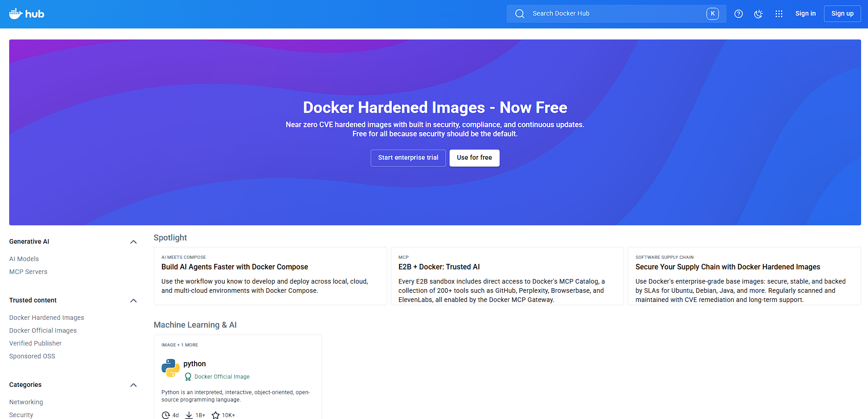
Task: Click the last updated clock icon
Action: pyautogui.click(x=166, y=415)
